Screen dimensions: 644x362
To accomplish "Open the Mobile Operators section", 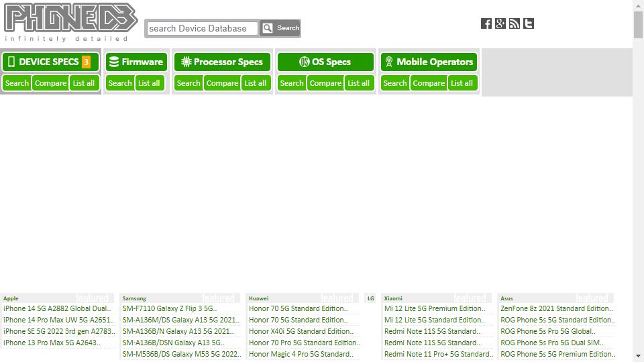I will coord(429,62).
